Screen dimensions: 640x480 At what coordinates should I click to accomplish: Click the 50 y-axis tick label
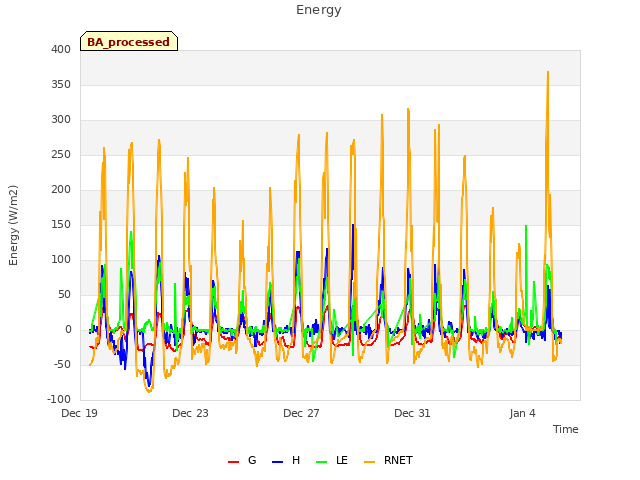[64, 295]
